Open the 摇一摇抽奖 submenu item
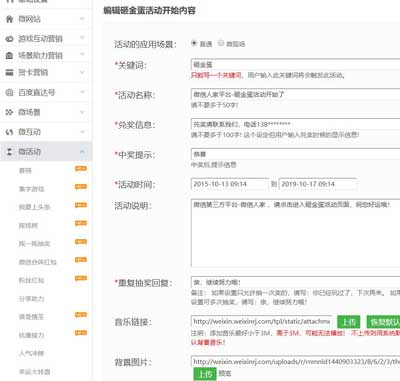 tap(34, 244)
